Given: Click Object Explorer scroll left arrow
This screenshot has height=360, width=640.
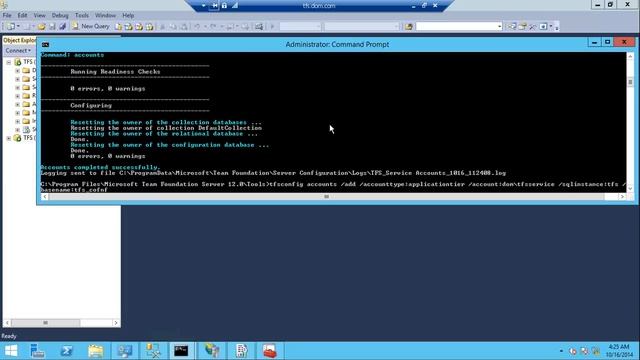Looking at the screenshot, I should [x=7, y=323].
